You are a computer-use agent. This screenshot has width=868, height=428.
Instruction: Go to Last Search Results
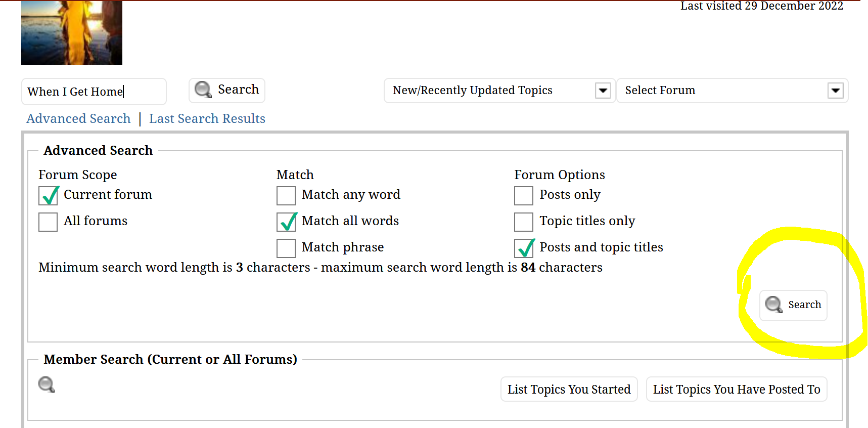207,118
